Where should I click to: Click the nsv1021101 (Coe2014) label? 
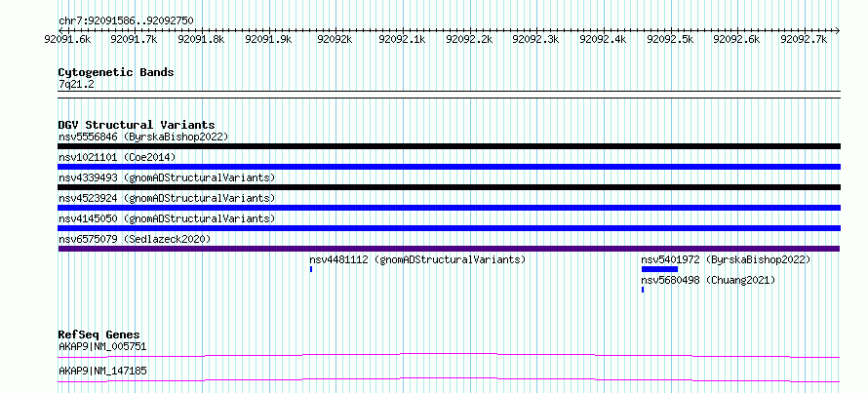117,157
